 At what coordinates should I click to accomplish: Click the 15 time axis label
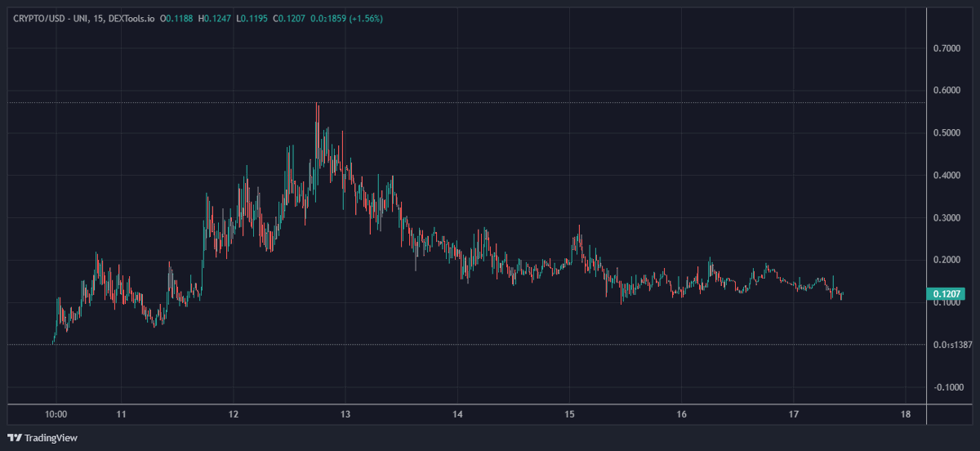tap(569, 414)
